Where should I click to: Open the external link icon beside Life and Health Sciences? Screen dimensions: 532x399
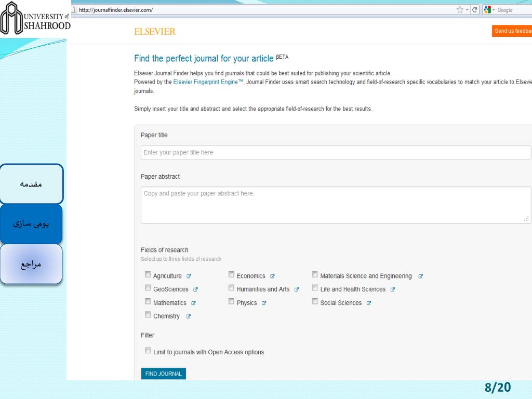(393, 289)
